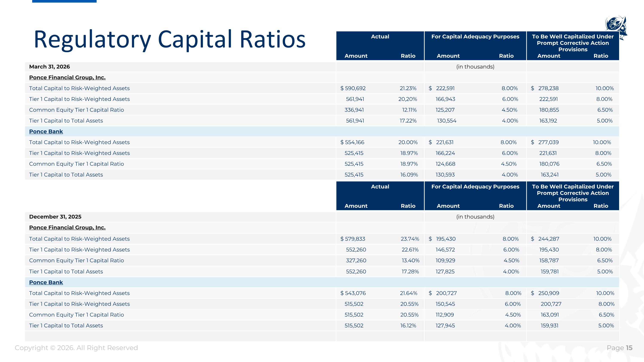Select the ratio '22.61%'
This screenshot has height=362, width=644.
coord(410,250)
